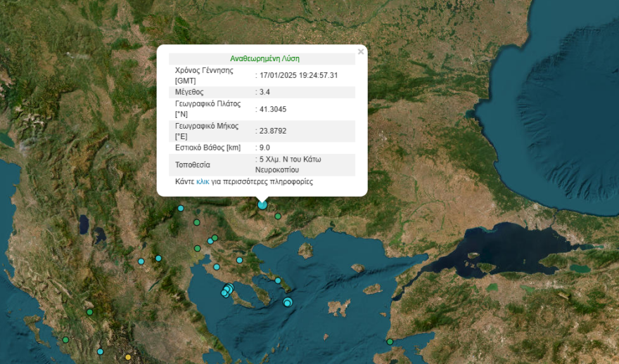Screen dimensions: 619x364
Task: Click the westernmost of the two inland cyan markers
Action: (x=141, y=261)
